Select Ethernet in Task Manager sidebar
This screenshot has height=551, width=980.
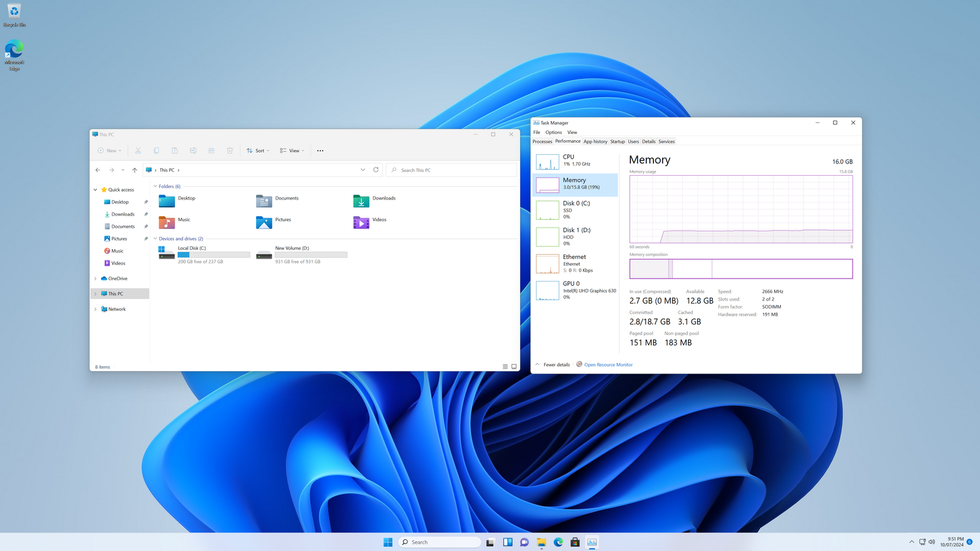pyautogui.click(x=575, y=264)
